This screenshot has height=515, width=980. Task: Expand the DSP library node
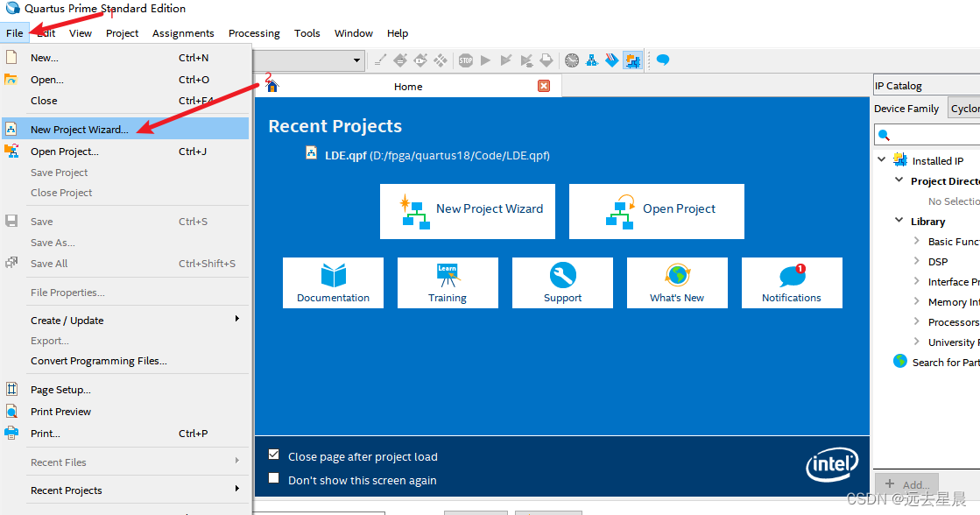[916, 261]
